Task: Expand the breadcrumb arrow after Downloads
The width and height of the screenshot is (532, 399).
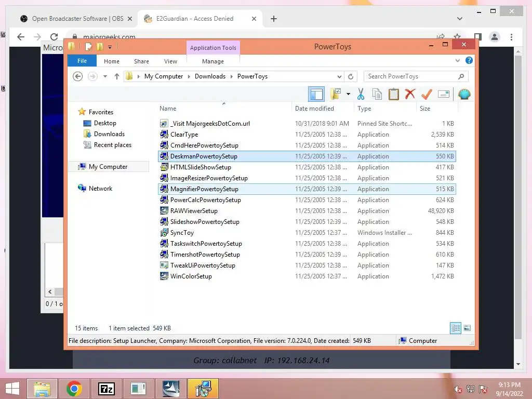Action: (231, 76)
